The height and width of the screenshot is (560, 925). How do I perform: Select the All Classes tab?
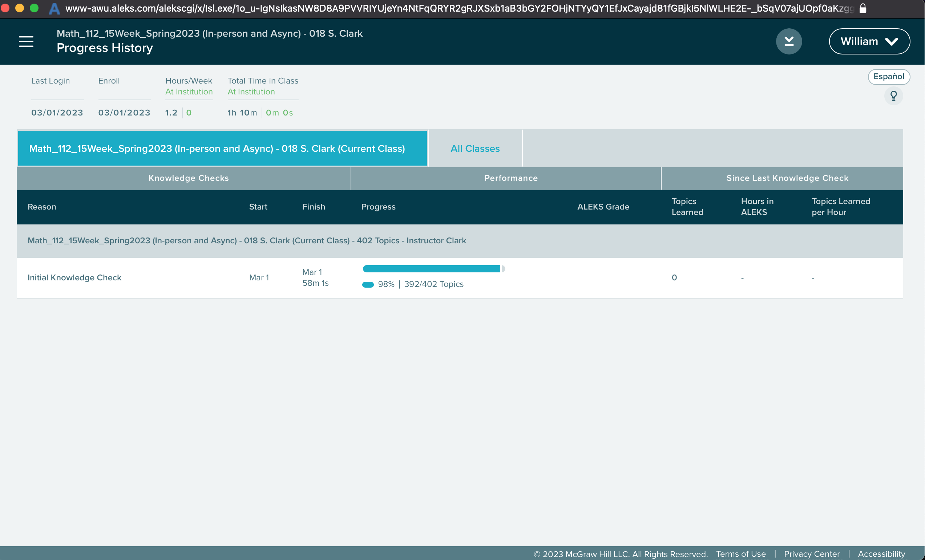click(x=475, y=149)
